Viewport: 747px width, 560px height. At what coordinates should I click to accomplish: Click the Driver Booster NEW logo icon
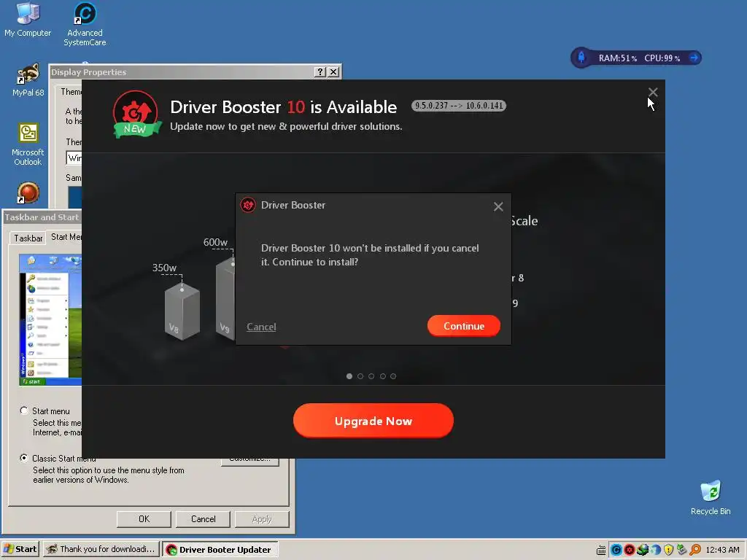(x=136, y=114)
